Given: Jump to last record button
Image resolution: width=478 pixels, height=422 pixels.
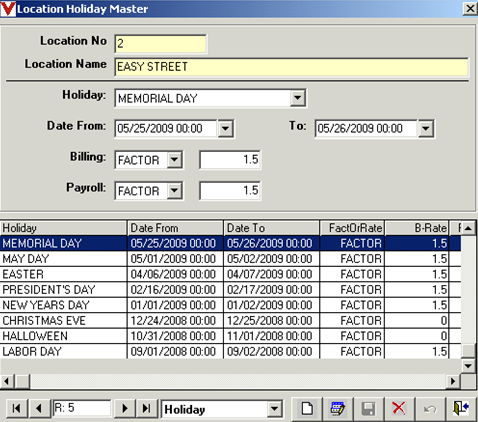Looking at the screenshot, I should click(146, 408).
